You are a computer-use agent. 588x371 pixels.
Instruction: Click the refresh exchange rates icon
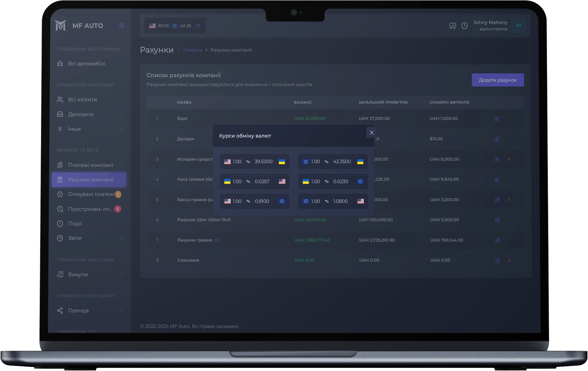click(x=198, y=26)
